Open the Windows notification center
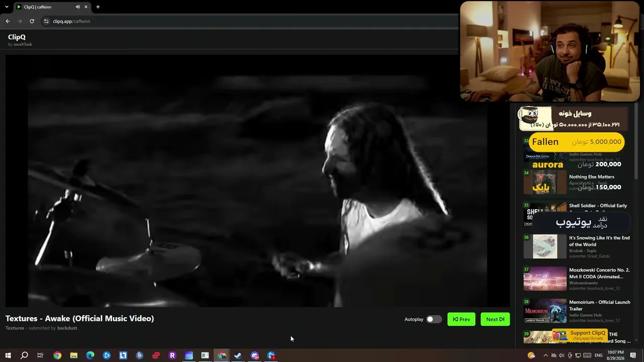Screen dimensions: 644x362 pyautogui.click(x=633, y=355)
